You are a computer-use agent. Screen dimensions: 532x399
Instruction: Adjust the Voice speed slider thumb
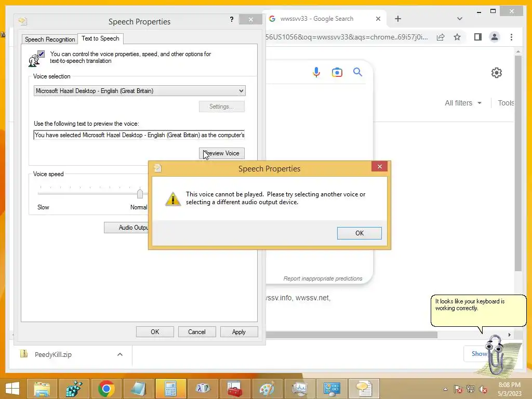pos(140,193)
